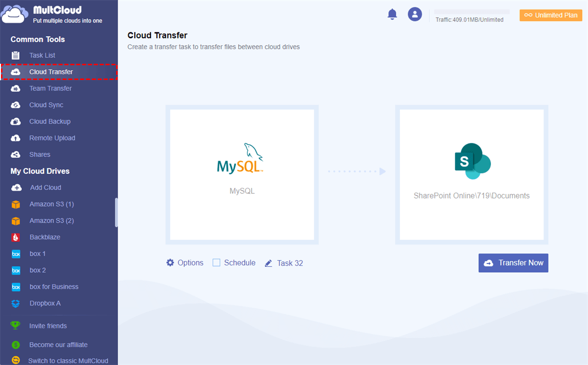588x365 pixels.
Task: Click the box 1 drive icon
Action: pos(16,254)
